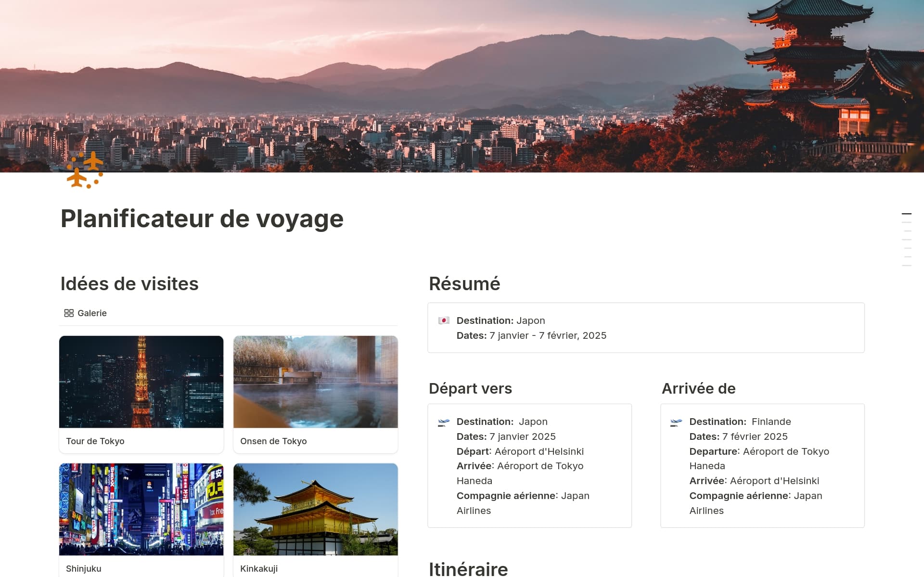This screenshot has height=577, width=924.
Task: Click the orange airplanes page icon
Action: point(85,170)
